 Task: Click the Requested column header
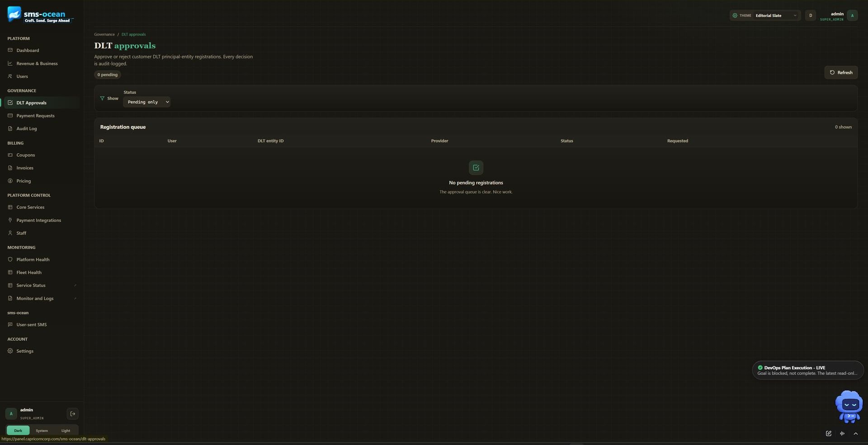[x=678, y=141]
